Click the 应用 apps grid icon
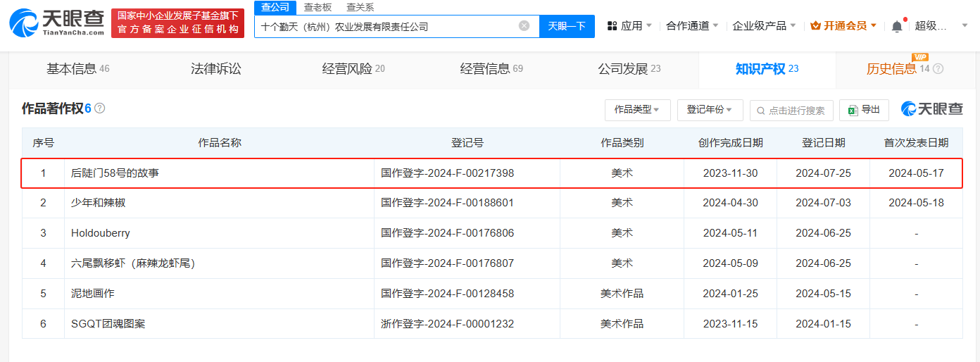 [x=611, y=26]
